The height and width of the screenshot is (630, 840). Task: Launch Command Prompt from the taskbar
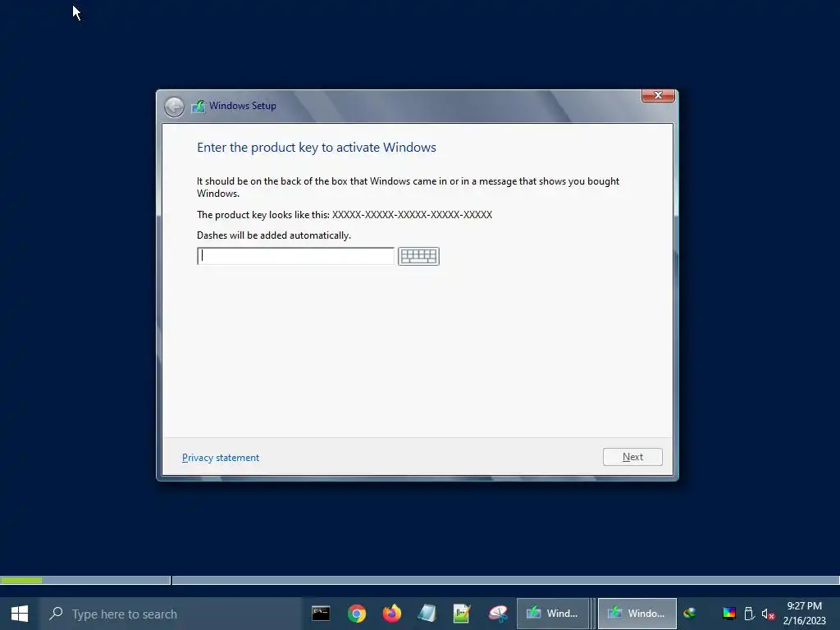tap(321, 614)
